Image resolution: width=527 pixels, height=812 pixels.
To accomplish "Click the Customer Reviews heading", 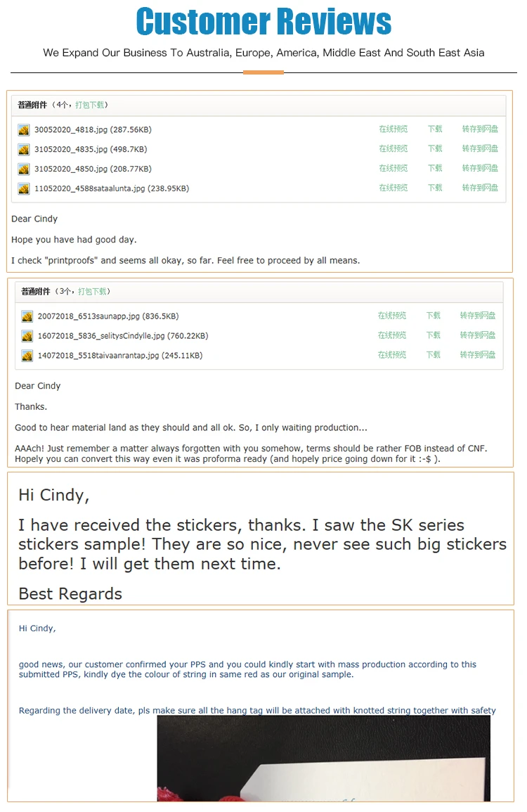I will [x=263, y=21].
